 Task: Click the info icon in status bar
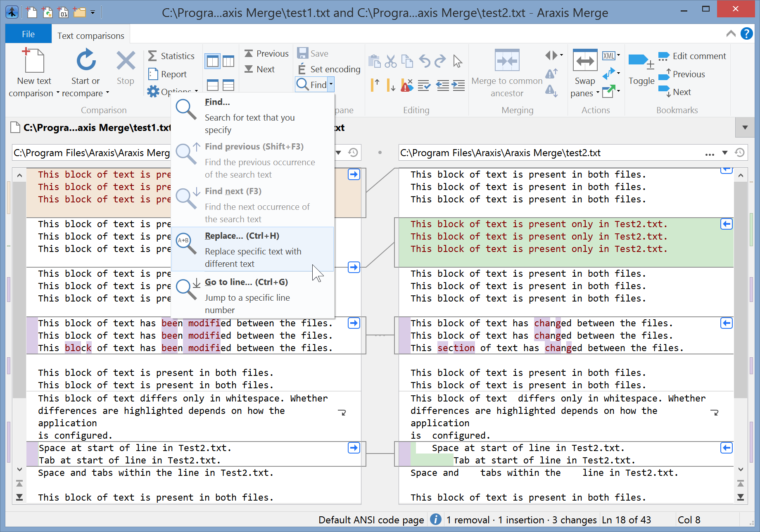pos(435,519)
